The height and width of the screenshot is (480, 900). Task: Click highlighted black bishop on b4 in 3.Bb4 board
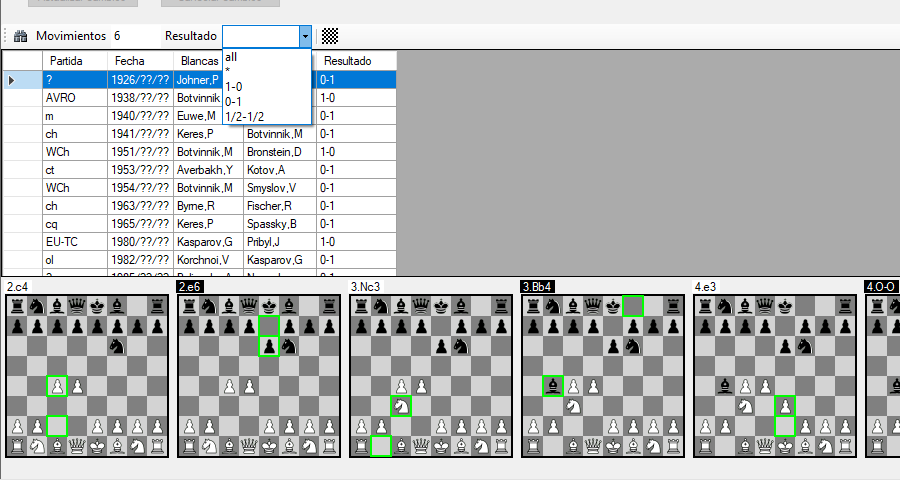click(553, 386)
